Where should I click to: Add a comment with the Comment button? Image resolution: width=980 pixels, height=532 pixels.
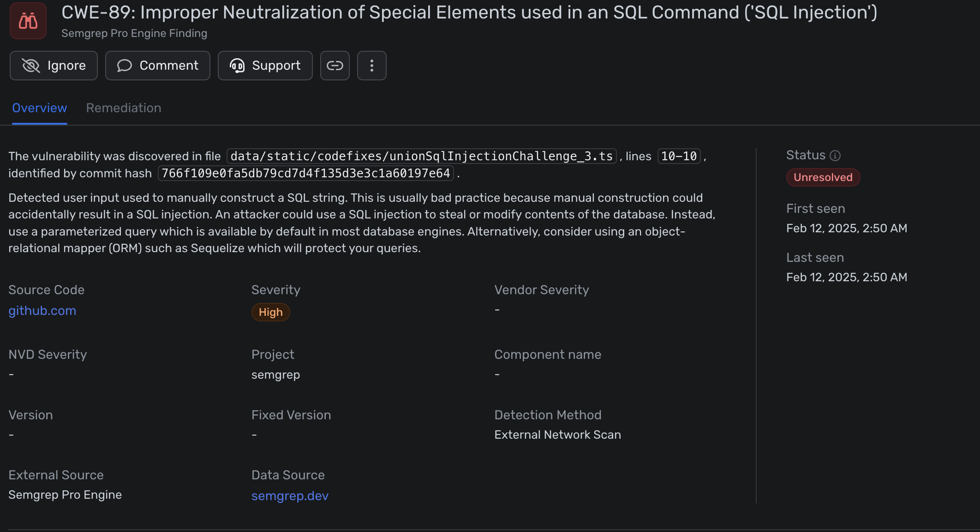158,66
